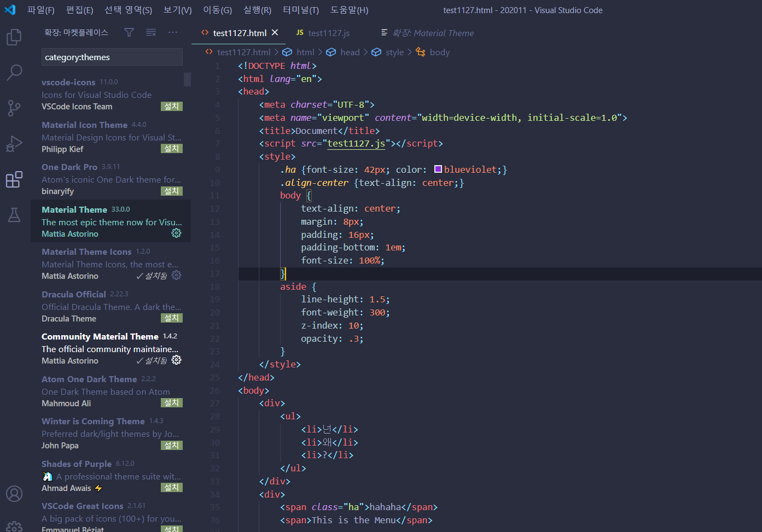
Task: Click the Shades of Purple extension icon
Action: (x=48, y=477)
